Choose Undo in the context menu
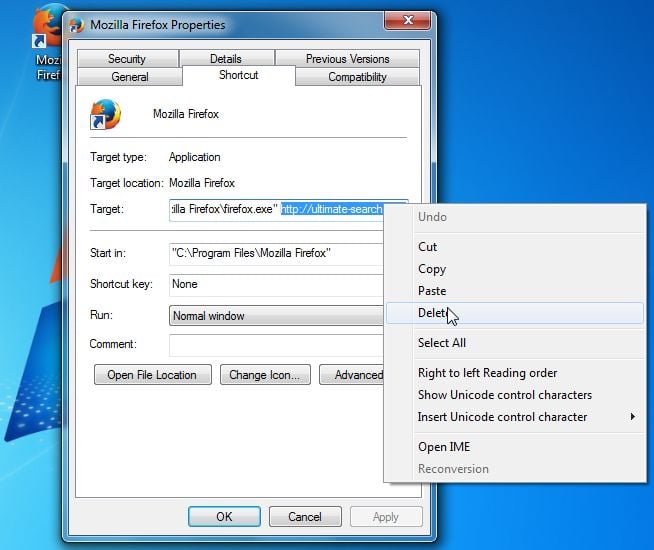This screenshot has height=550, width=654. tap(515, 217)
